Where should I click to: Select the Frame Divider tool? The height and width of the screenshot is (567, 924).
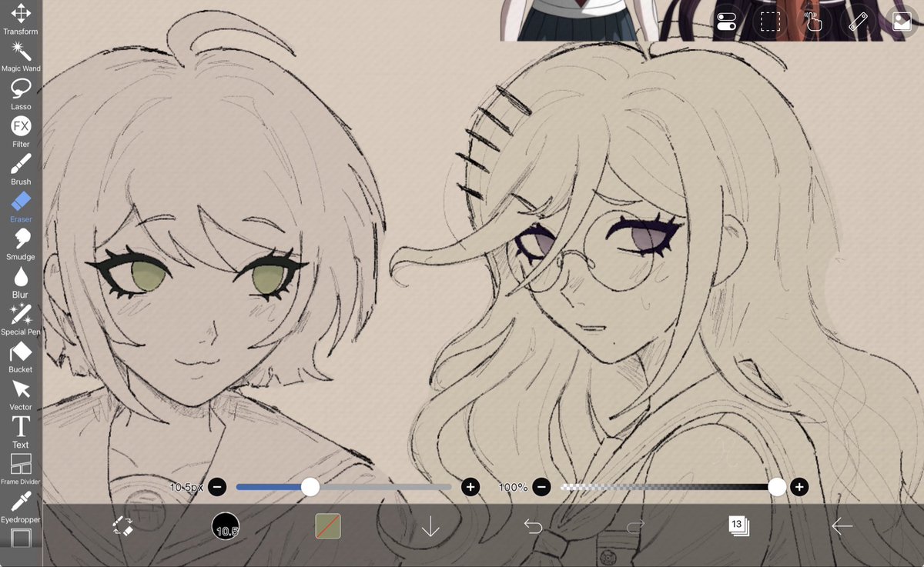point(21,469)
